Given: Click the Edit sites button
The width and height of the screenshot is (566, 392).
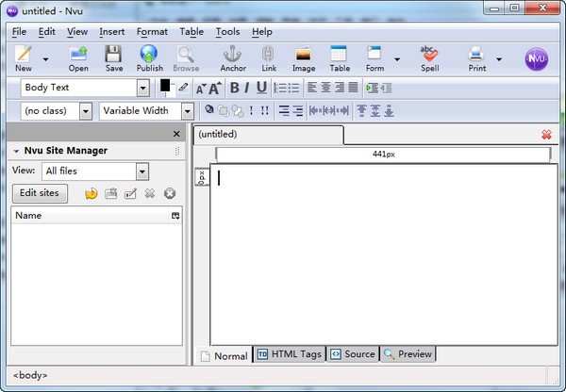Looking at the screenshot, I should 40,193.
